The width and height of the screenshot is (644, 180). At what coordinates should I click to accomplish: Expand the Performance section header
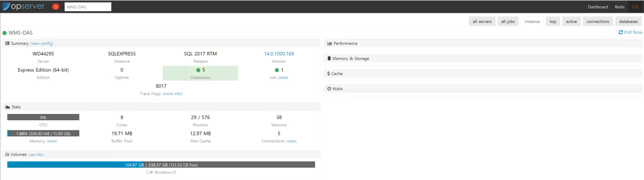(483, 43)
